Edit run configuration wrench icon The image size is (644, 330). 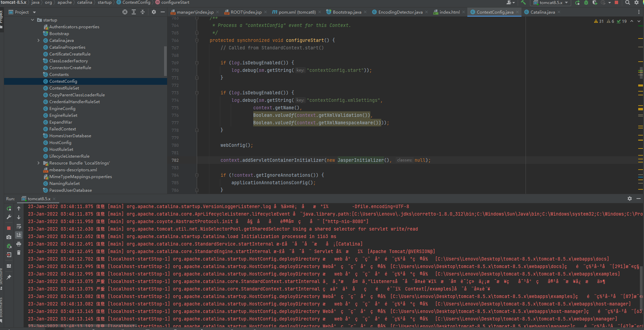(9, 217)
